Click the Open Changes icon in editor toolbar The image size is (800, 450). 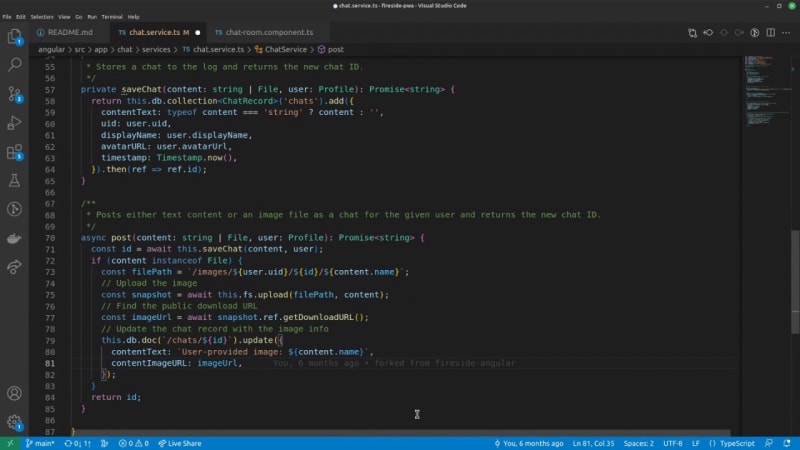[x=692, y=33]
